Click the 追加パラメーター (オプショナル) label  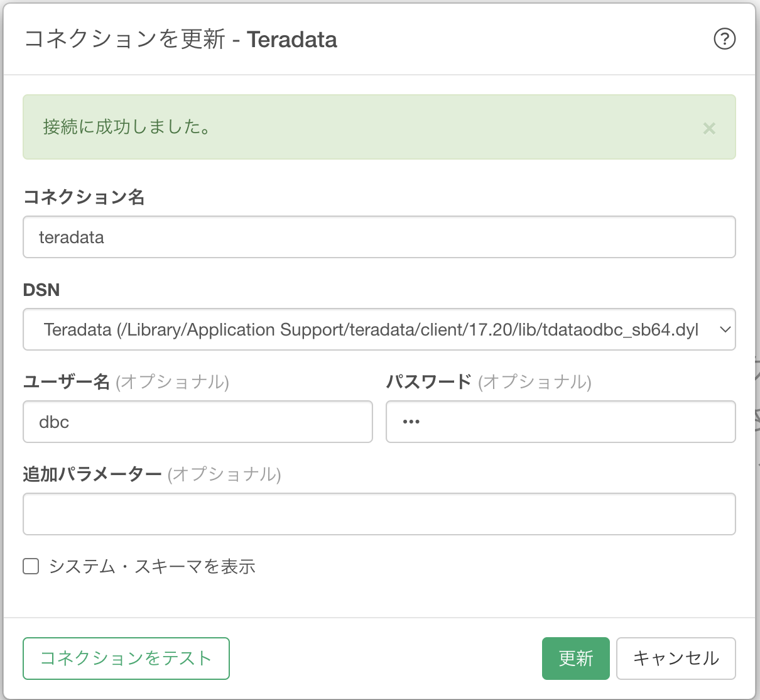(152, 474)
